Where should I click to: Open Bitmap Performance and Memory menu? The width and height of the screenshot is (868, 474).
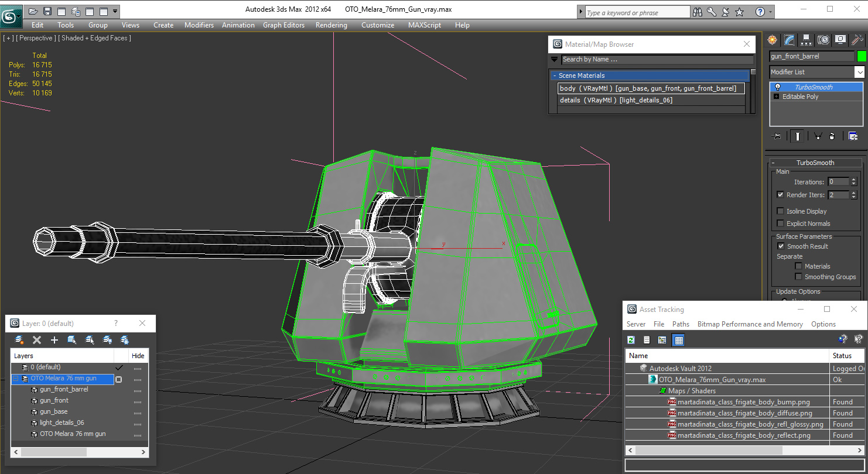[750, 324]
